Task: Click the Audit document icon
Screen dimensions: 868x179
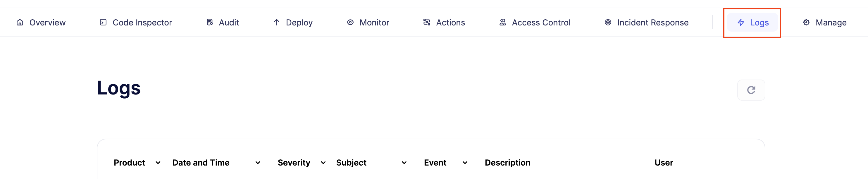Action: [210, 22]
